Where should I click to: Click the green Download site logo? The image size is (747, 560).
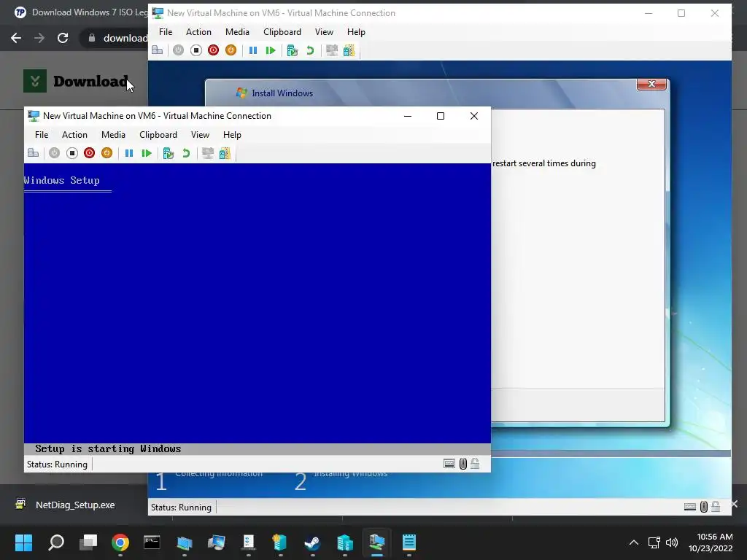point(35,81)
